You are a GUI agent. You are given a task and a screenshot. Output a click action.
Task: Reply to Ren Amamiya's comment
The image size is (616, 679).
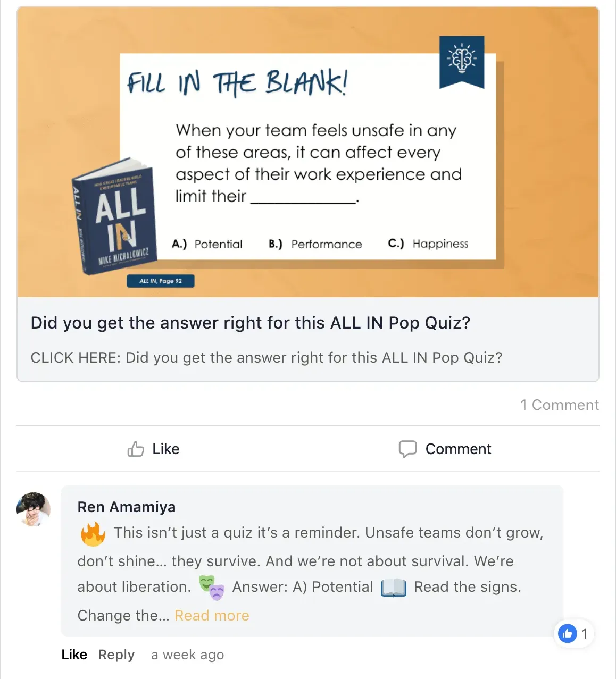click(x=116, y=655)
